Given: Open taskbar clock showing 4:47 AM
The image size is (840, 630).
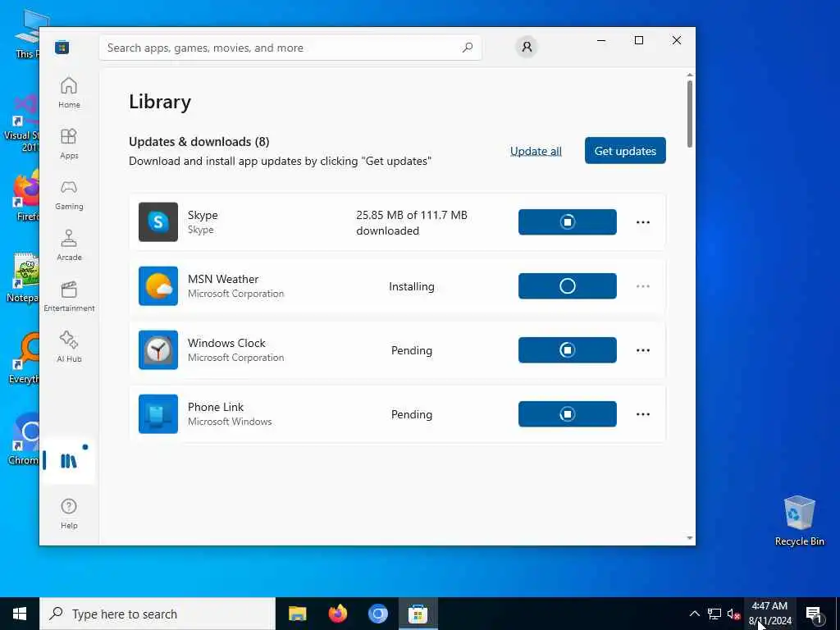Looking at the screenshot, I should click(769, 614).
